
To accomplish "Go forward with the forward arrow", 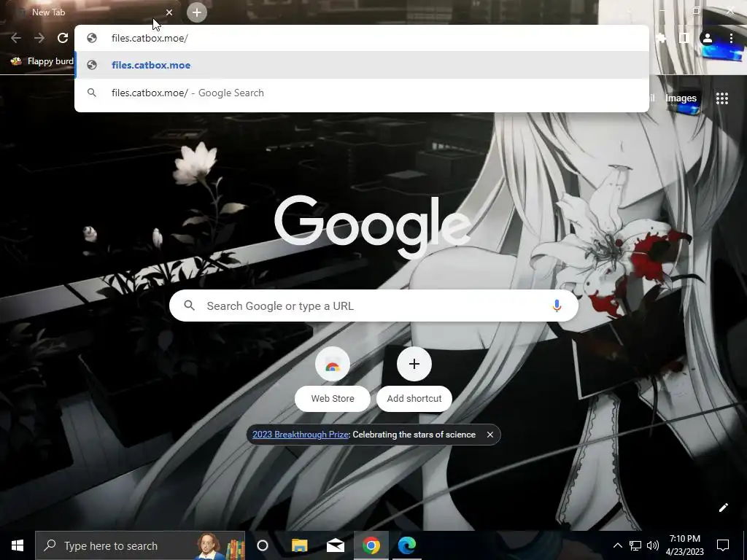I will click(x=39, y=38).
